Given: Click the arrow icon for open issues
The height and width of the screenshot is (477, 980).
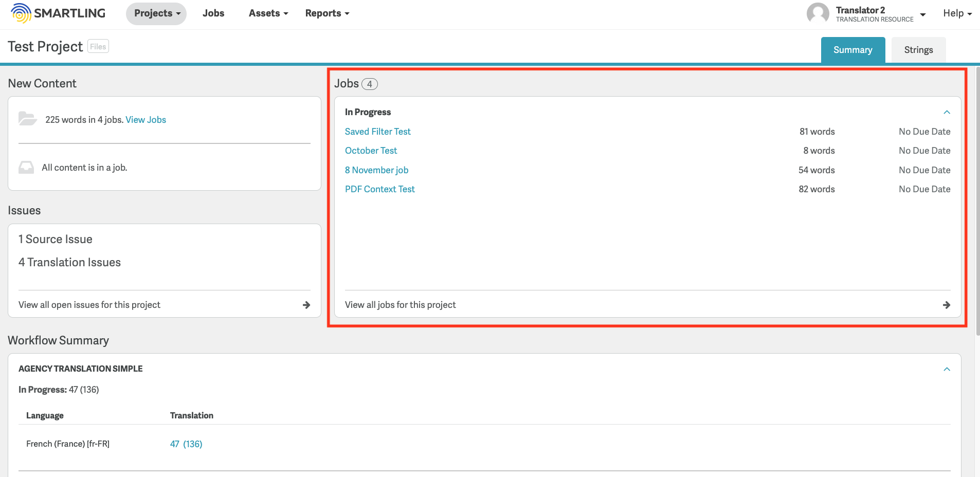Looking at the screenshot, I should [x=306, y=305].
